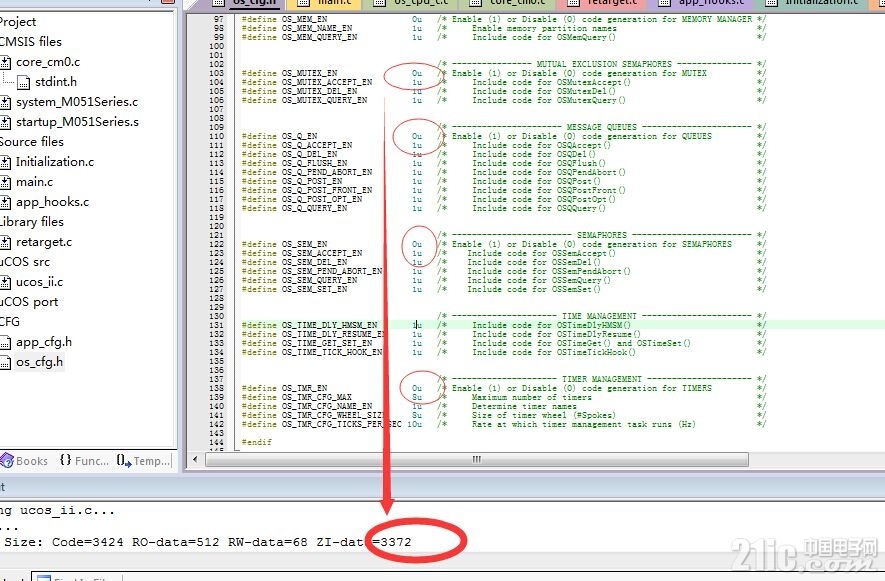Click the file icon beside app_cfg.h
885x581 pixels.
5,343
